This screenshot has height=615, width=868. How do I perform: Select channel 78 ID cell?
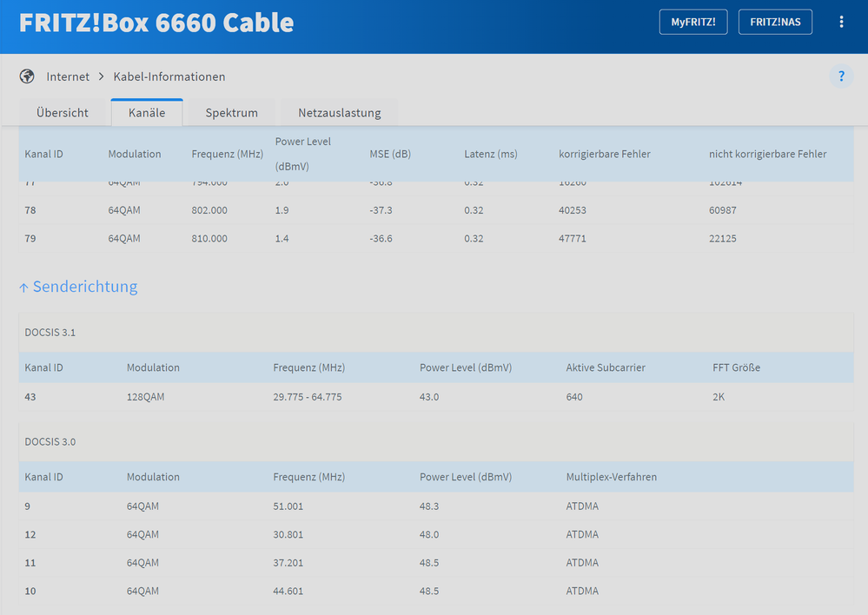[30, 210]
